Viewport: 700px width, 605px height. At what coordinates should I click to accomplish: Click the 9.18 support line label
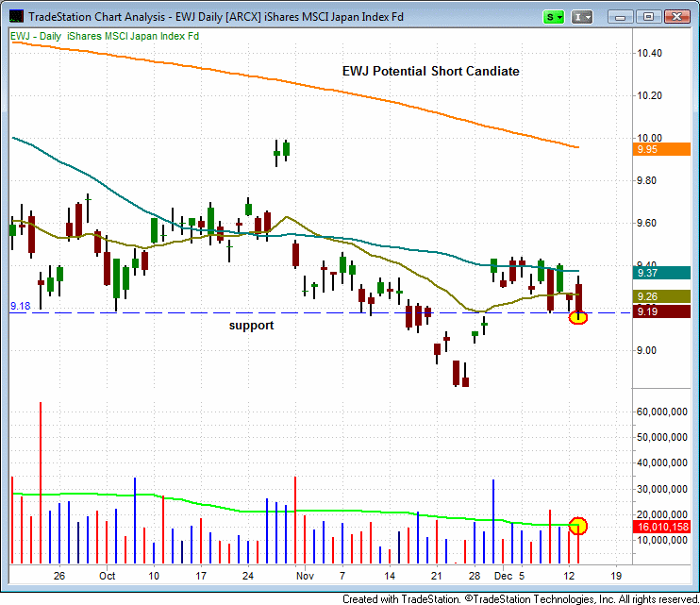click(x=20, y=306)
